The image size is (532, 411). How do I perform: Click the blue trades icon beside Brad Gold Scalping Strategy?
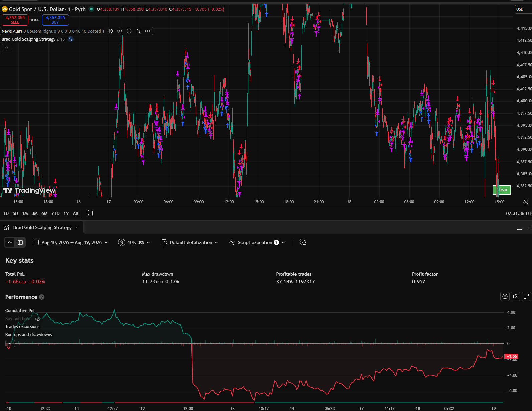(71, 39)
